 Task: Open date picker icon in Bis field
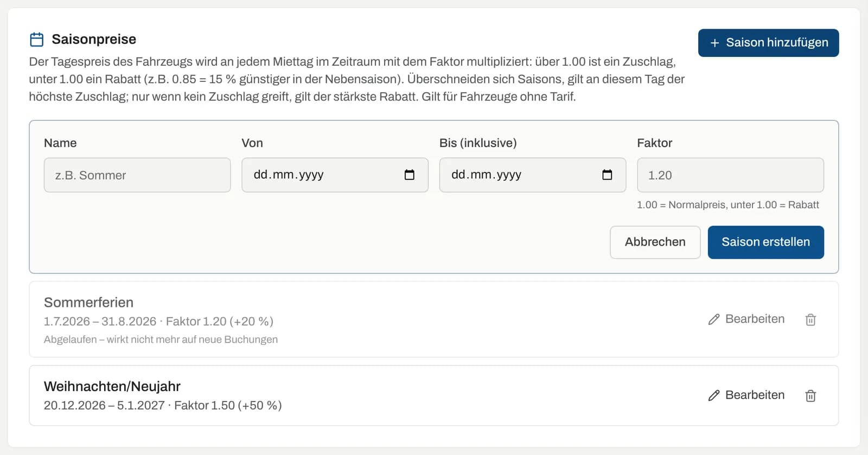(607, 175)
